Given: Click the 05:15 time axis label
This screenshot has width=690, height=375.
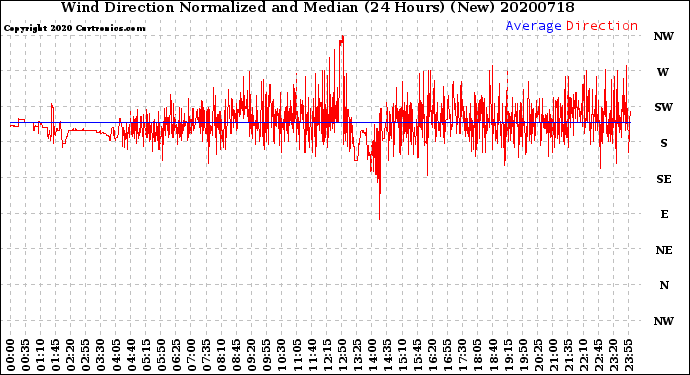Looking at the screenshot, I should click(x=146, y=355).
